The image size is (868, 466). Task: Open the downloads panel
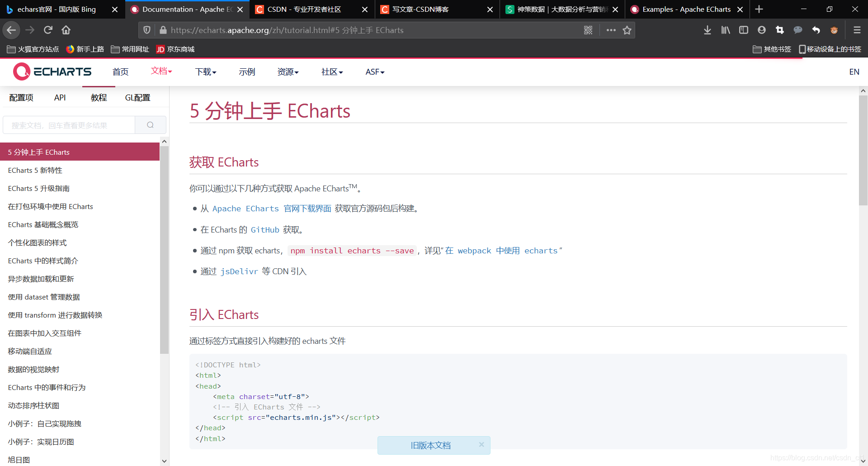(708, 30)
